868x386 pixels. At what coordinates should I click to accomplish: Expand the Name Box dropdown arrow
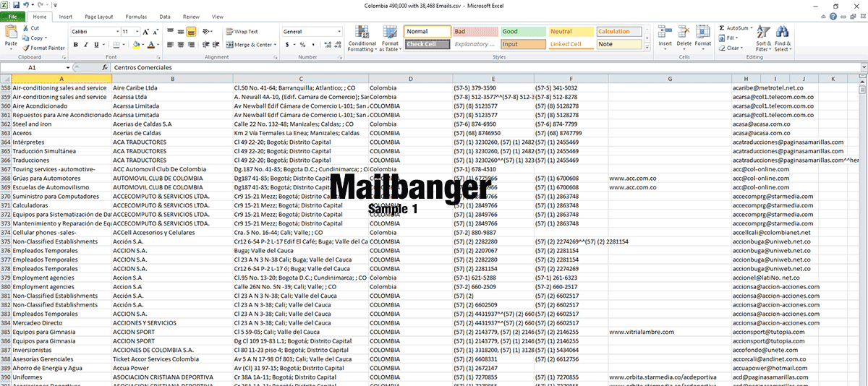(x=67, y=67)
